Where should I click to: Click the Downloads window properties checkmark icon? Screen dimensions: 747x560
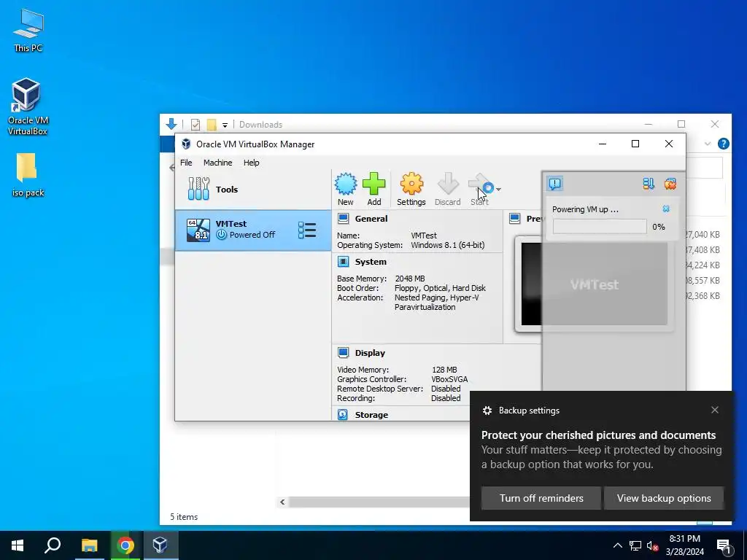(x=196, y=124)
